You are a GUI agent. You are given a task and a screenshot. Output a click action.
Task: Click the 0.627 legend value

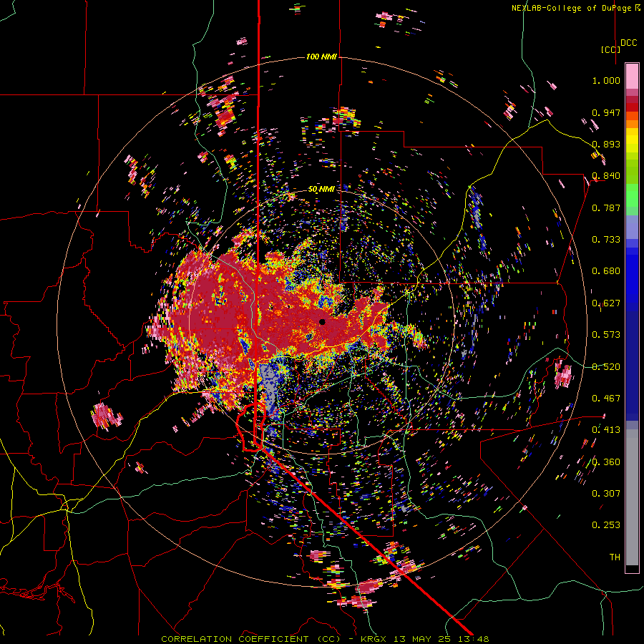pyautogui.click(x=606, y=303)
